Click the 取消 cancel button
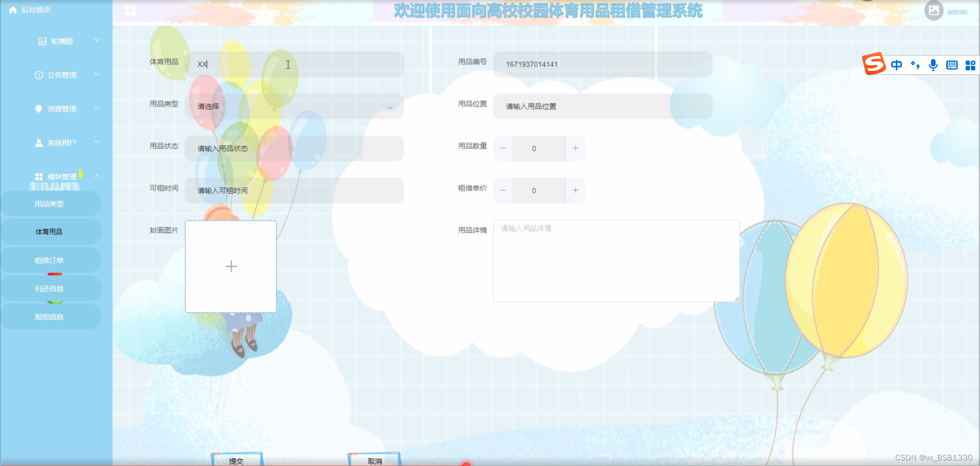 375,459
